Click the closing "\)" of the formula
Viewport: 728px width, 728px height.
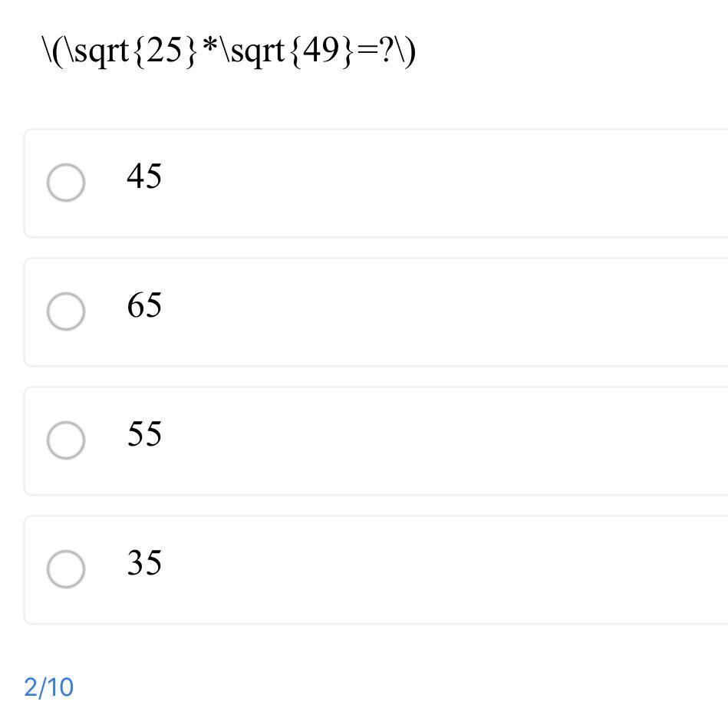click(x=407, y=51)
